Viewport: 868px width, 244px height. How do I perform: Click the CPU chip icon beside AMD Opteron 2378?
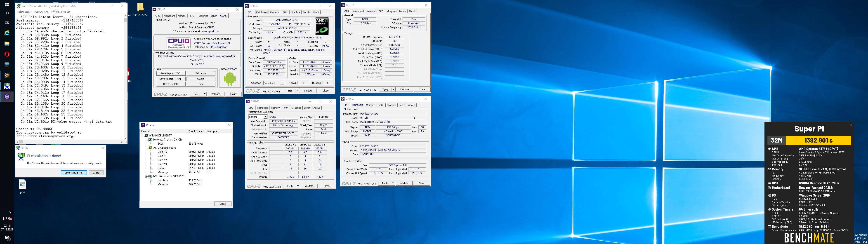click(x=150, y=148)
